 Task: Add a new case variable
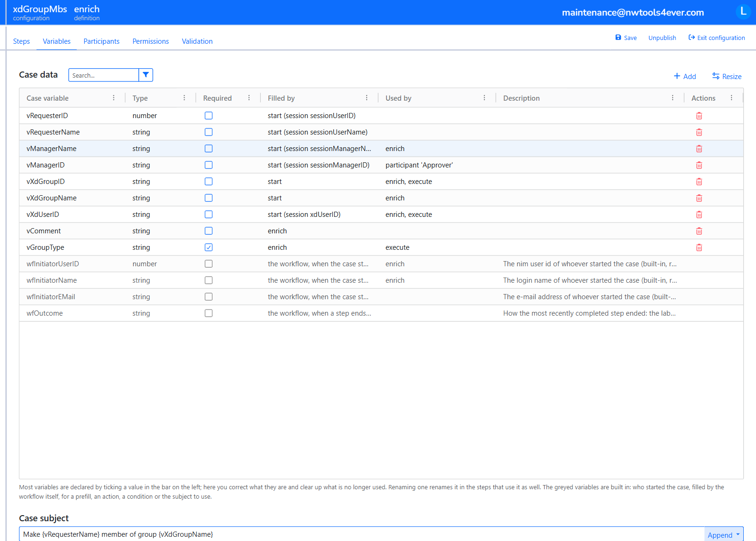coord(685,76)
